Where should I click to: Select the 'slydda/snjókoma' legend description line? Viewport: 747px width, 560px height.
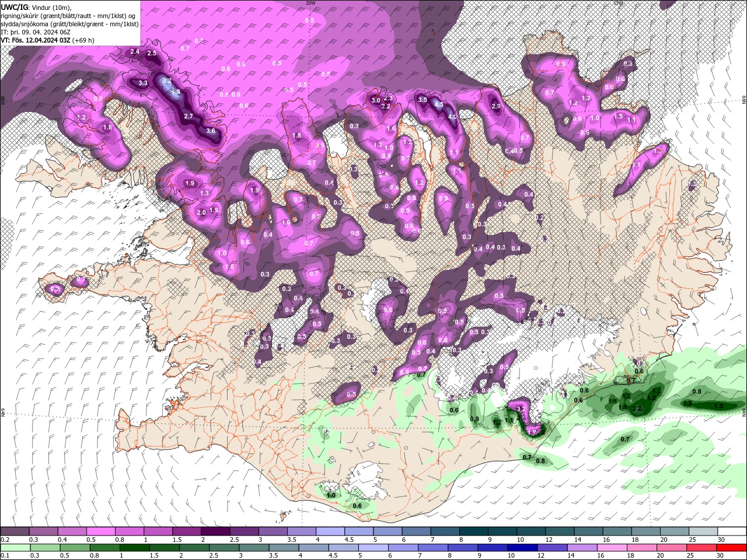[x=69, y=24]
